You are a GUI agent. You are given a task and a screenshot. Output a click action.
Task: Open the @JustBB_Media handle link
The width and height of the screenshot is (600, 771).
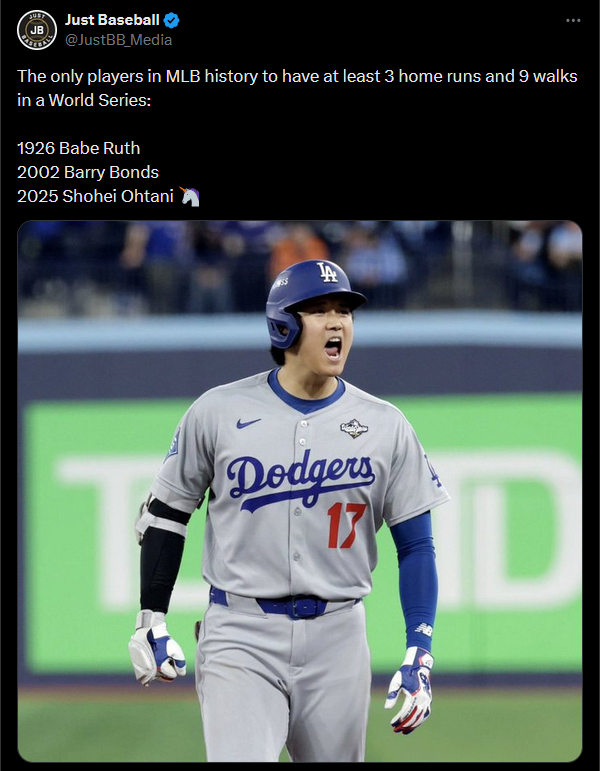tap(119, 40)
